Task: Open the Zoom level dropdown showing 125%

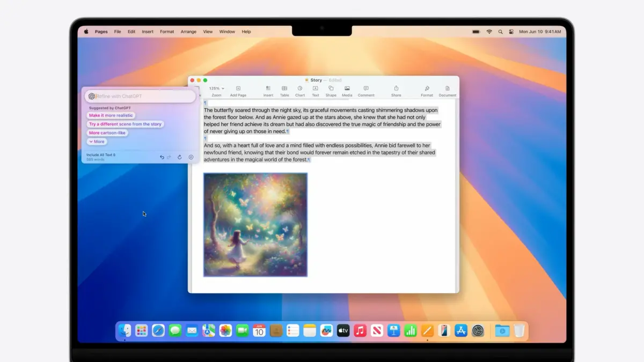Action: click(x=215, y=88)
